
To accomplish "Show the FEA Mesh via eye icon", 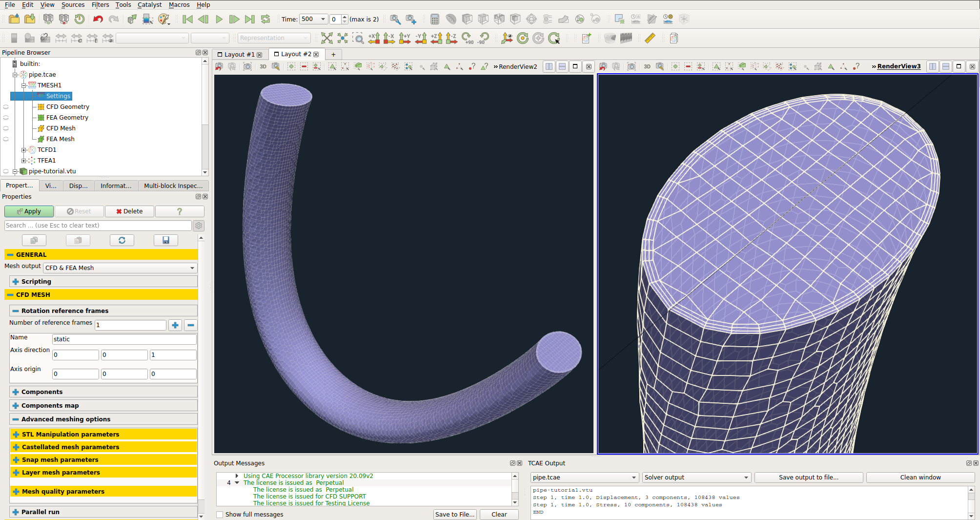I will 6,139.
